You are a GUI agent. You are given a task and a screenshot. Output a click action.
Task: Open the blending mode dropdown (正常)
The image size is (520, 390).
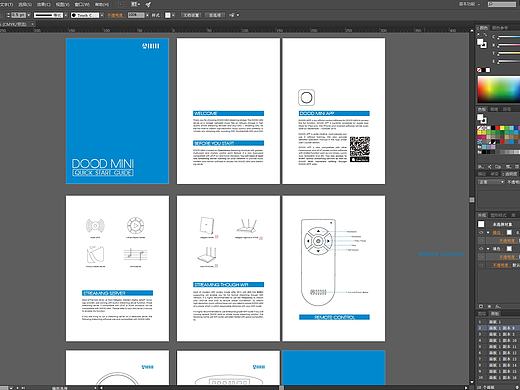point(492,182)
